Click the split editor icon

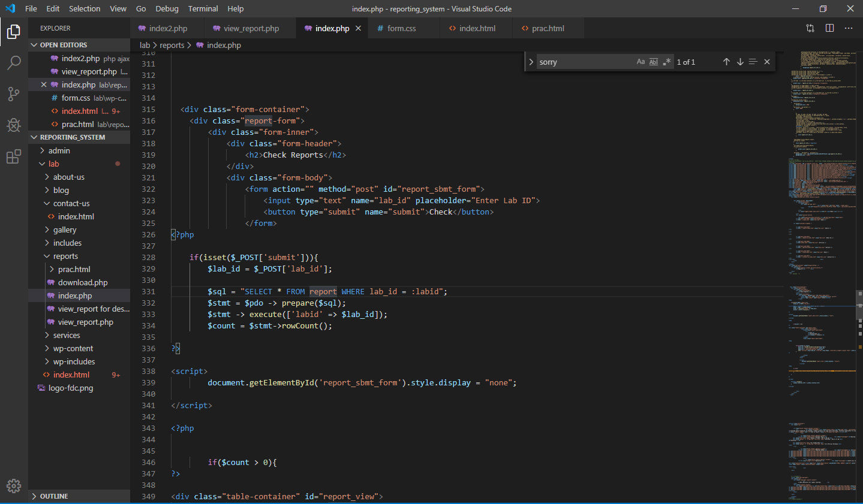829,28
